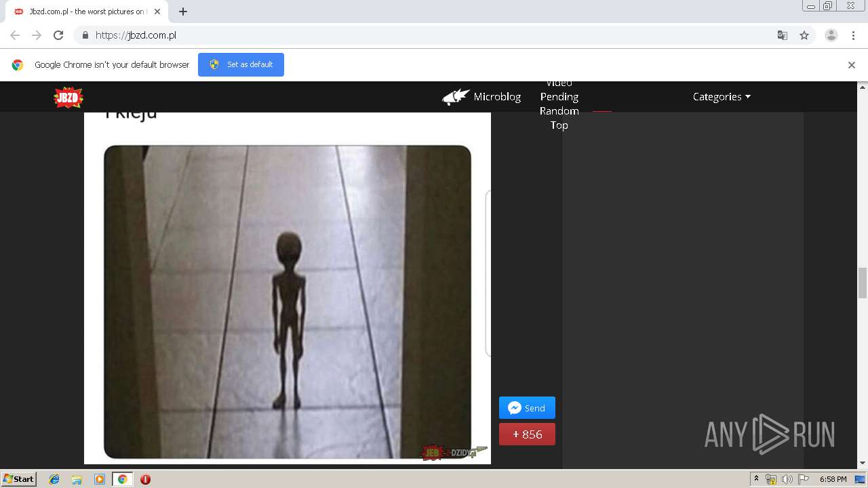
Task: Upvote the post with +856 button
Action: 527,434
